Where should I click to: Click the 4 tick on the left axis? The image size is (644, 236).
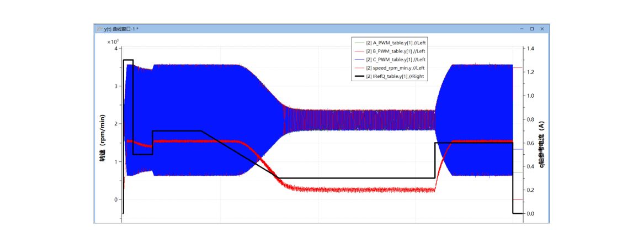(116, 49)
